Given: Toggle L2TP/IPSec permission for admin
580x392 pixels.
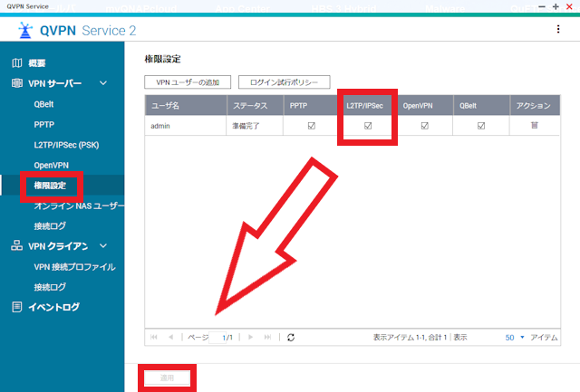Looking at the screenshot, I should point(368,126).
